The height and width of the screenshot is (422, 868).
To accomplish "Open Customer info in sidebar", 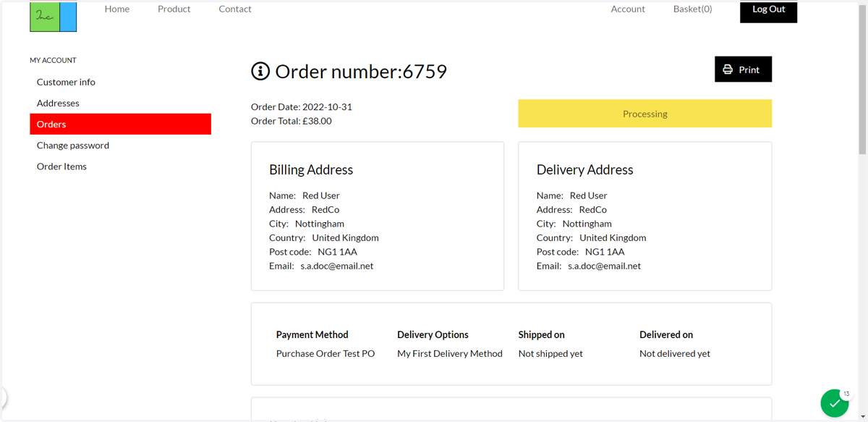I will tap(66, 82).
